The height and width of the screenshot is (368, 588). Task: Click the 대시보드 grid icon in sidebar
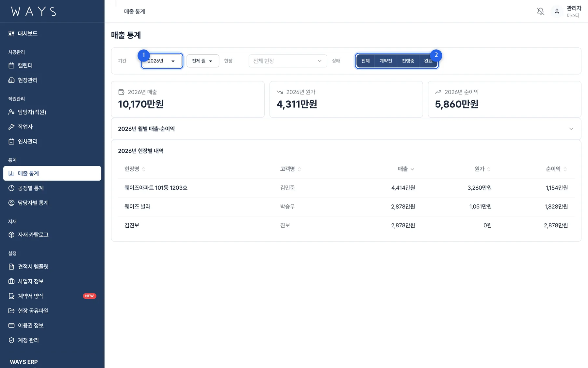(x=11, y=33)
